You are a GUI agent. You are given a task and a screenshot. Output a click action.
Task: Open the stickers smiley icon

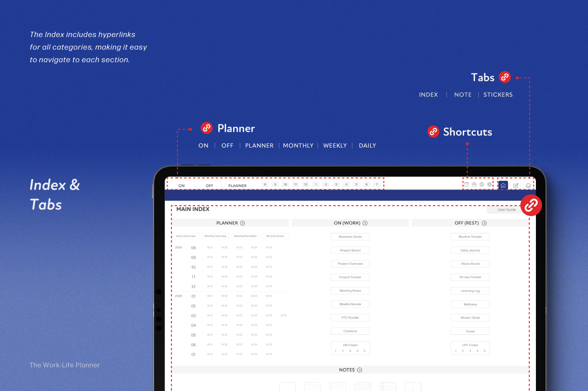(528, 185)
